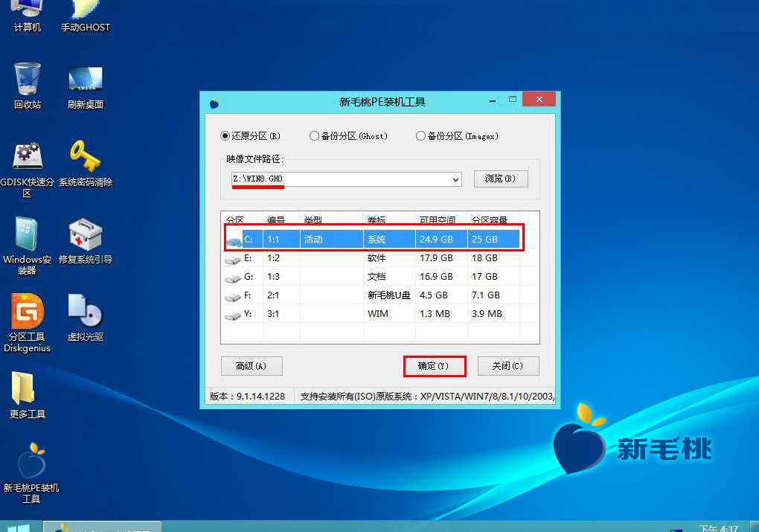
Task: Open the 计算机 desktop icon
Action: [27, 17]
